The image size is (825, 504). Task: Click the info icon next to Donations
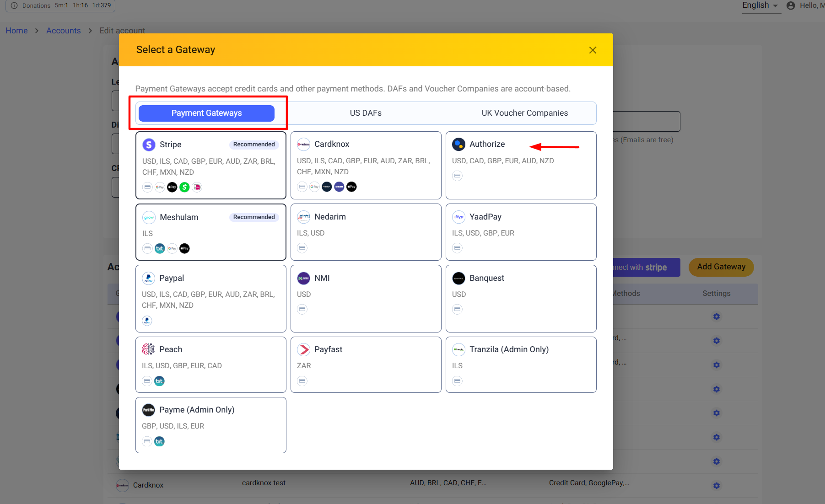click(14, 5)
